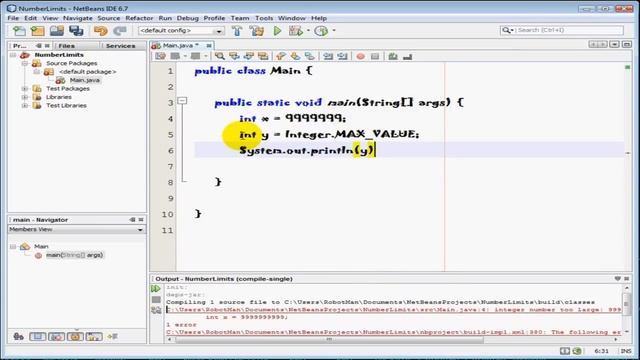Undo the last edit
Viewport: 640px width, 360px height.
pos(100,31)
